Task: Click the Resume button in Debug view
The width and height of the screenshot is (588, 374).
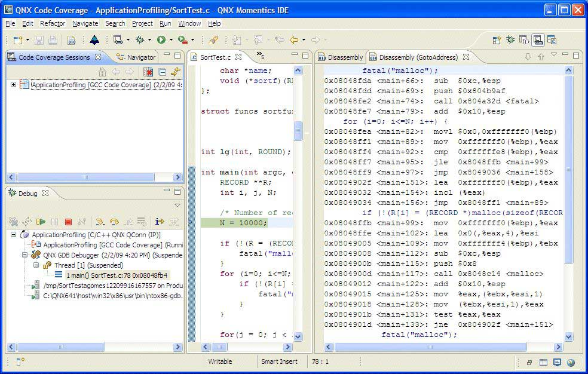Action: [41, 222]
